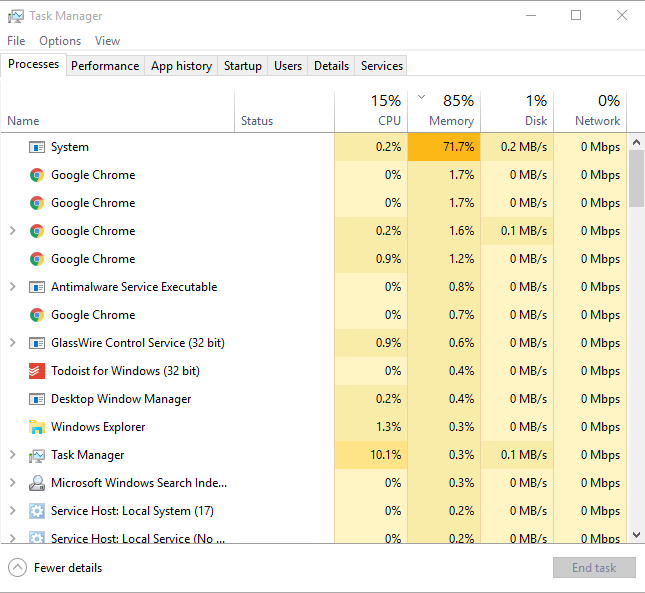Viewport: 645px width, 593px height.
Task: Switch to the App history tab
Action: [x=181, y=66]
